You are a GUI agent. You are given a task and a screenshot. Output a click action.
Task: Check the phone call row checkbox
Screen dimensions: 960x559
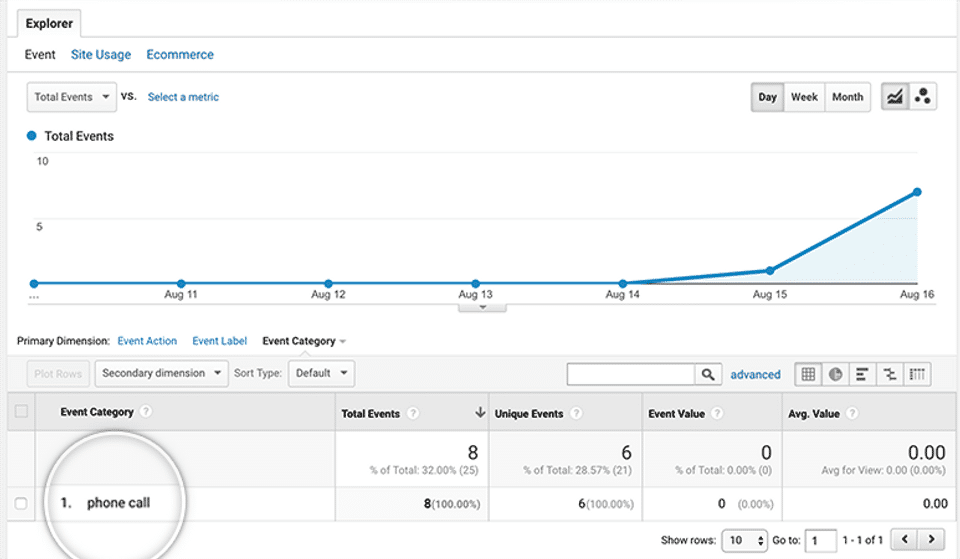click(21, 503)
